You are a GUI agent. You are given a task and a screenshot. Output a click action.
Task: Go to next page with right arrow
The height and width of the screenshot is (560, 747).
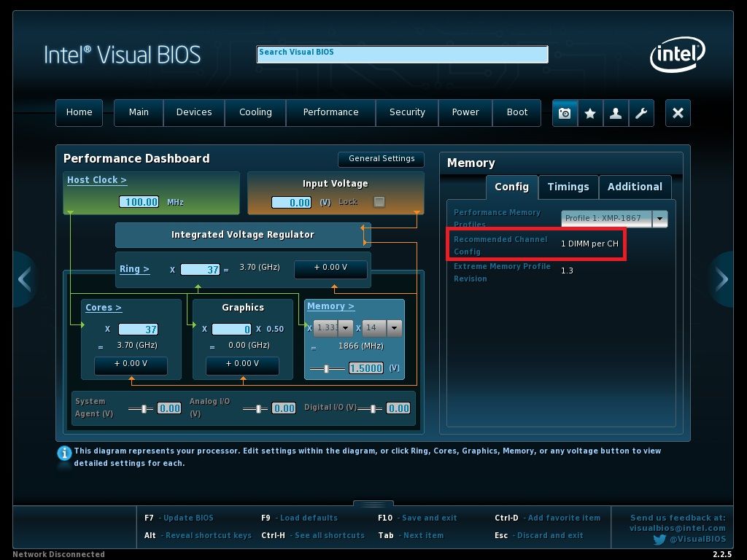tap(722, 279)
